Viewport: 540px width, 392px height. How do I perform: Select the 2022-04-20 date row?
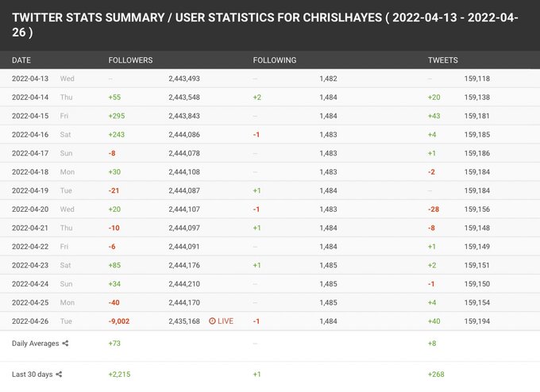31,209
